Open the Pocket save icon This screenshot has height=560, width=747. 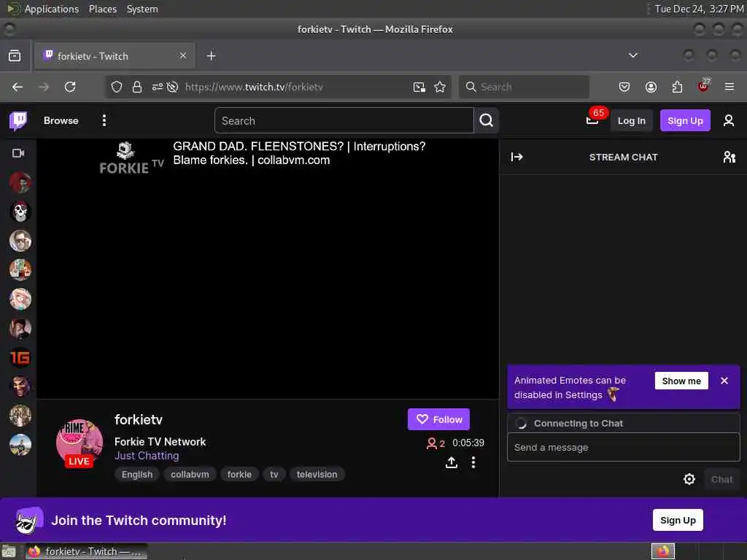624,87
